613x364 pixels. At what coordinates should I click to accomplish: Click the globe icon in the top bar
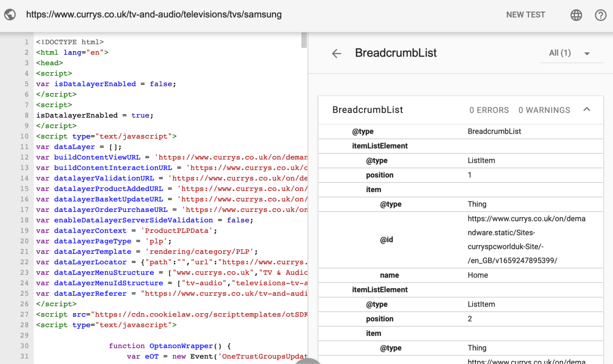coord(576,15)
